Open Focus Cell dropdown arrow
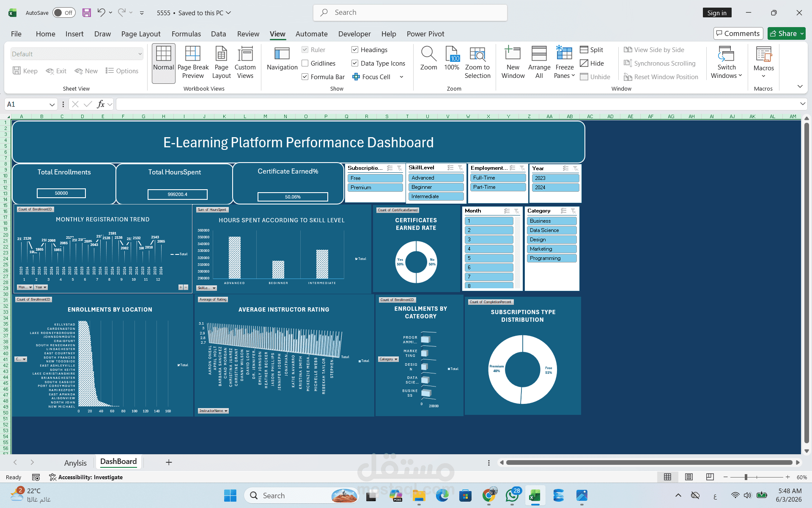812x508 pixels. click(x=401, y=77)
